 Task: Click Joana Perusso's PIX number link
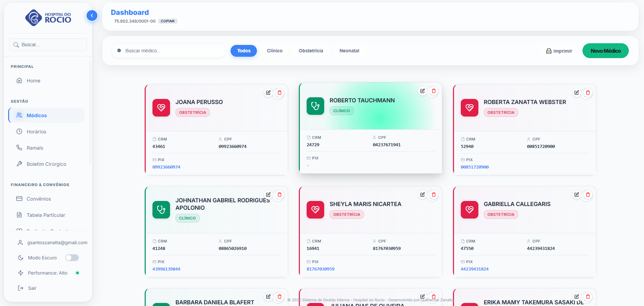(x=166, y=167)
